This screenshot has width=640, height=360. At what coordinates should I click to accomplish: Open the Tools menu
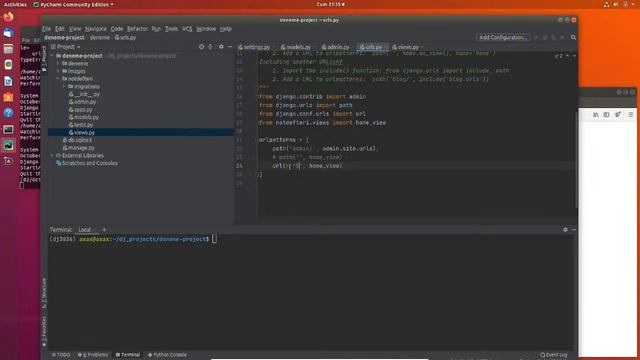tap(171, 29)
